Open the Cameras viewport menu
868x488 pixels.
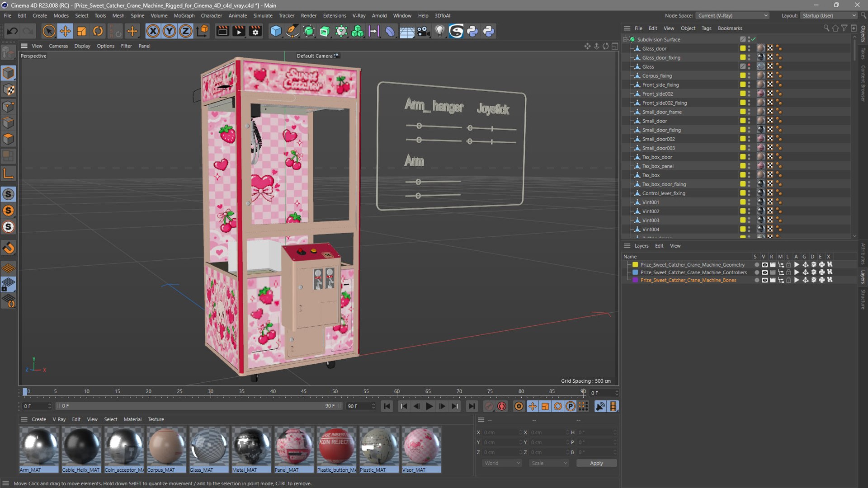pyautogui.click(x=58, y=46)
